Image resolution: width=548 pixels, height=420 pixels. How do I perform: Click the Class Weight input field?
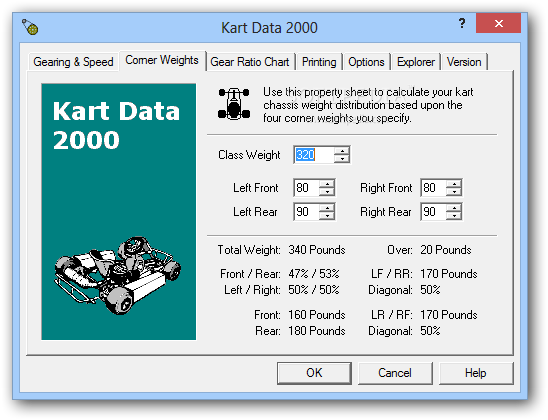click(x=314, y=155)
